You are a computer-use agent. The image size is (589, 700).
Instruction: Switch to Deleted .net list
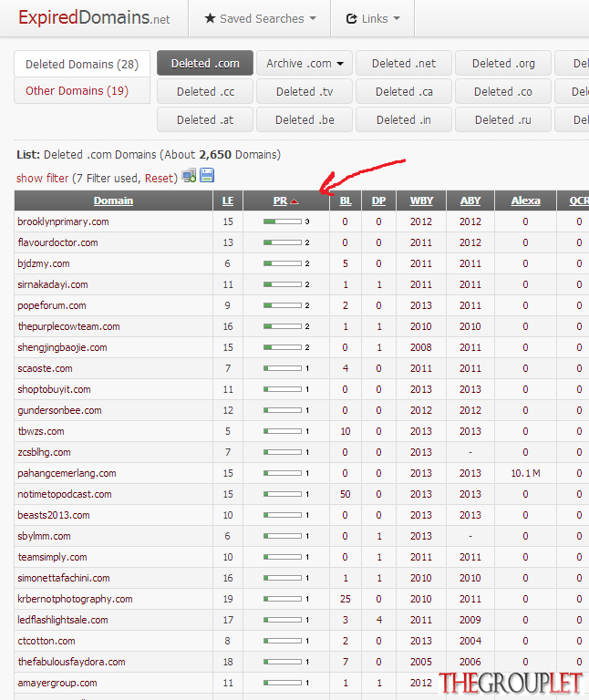(404, 64)
